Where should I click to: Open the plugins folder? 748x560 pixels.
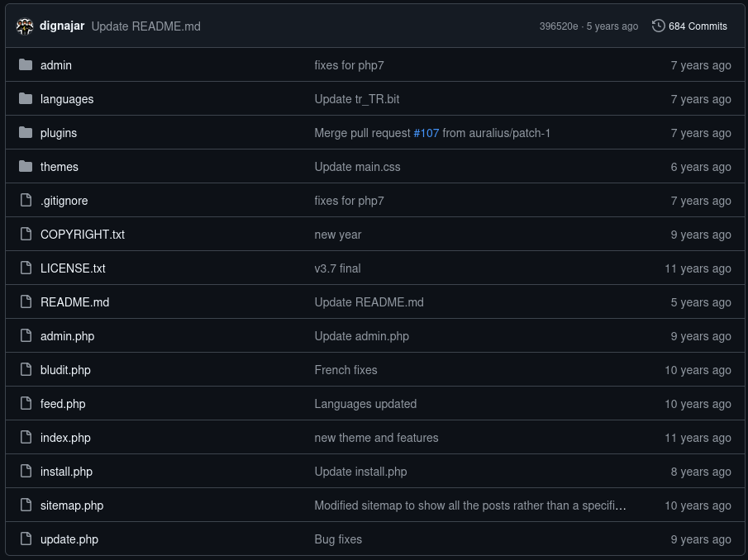pyautogui.click(x=59, y=133)
